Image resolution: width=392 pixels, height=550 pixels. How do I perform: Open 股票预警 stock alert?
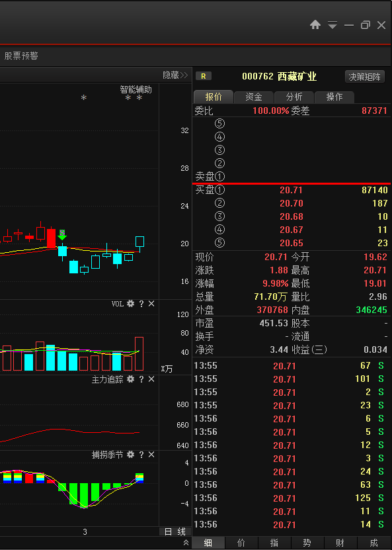21,56
